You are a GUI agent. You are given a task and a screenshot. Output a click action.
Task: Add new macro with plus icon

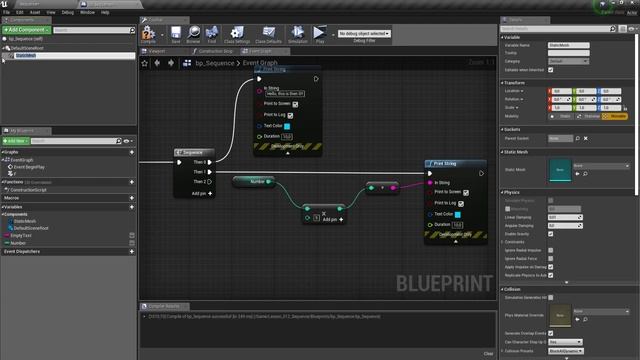coord(132,198)
